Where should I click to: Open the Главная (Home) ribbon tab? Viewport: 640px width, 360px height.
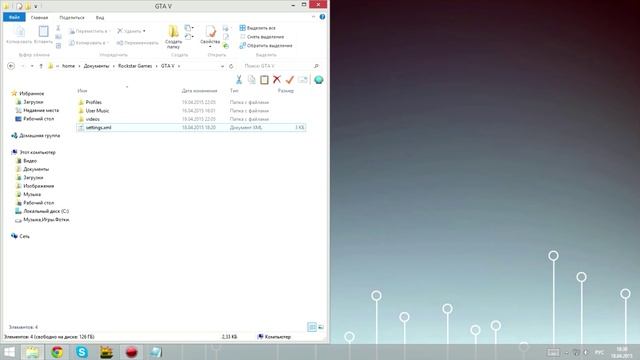(x=39, y=18)
